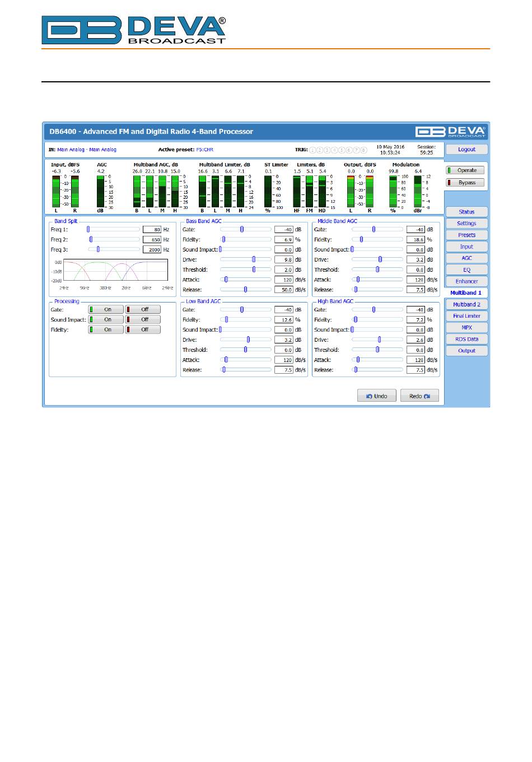
Task: Turn Processing Gate On
Action: (105, 309)
